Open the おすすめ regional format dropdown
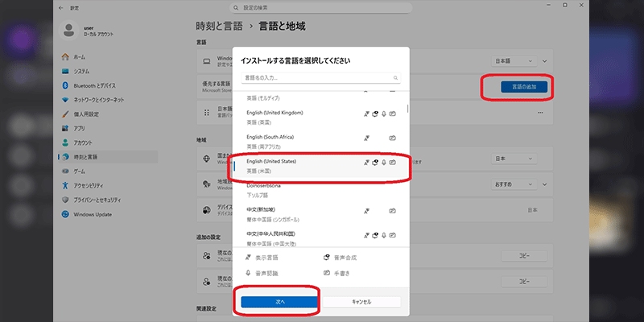Screen dimensions: 644x322 [514, 184]
